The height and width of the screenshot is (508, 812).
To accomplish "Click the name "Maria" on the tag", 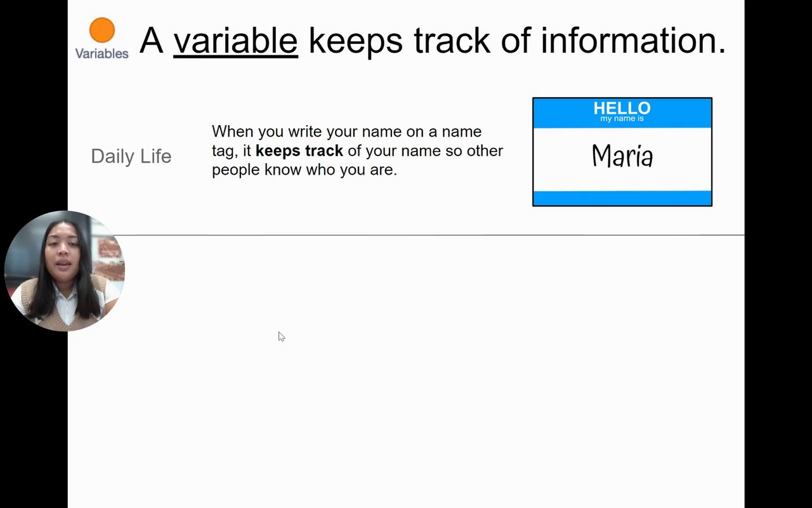I will click(x=622, y=156).
